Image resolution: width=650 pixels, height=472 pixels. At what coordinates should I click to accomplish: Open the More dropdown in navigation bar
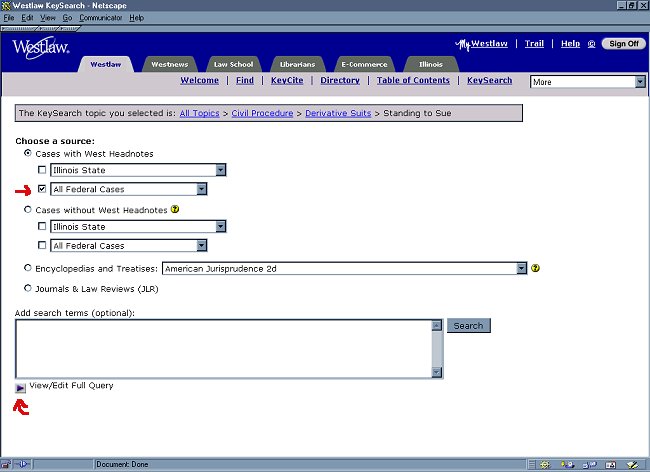[x=588, y=82]
